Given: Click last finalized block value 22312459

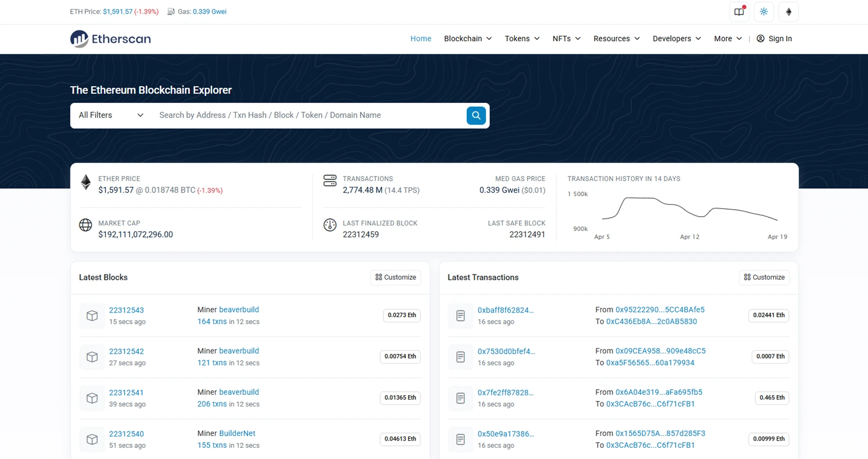Looking at the screenshot, I should point(361,235).
